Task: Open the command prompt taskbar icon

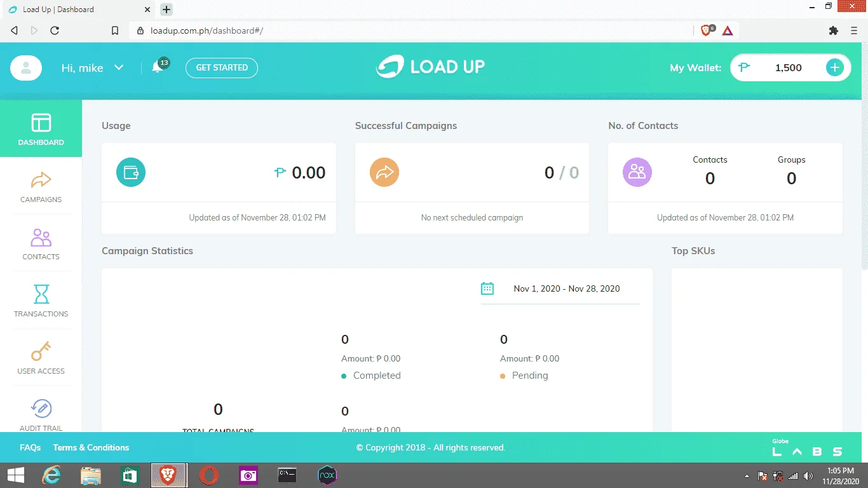Action: 287,475
